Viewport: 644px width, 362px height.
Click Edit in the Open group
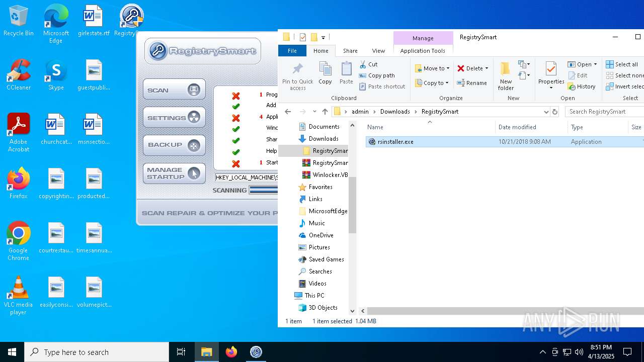[578, 75]
